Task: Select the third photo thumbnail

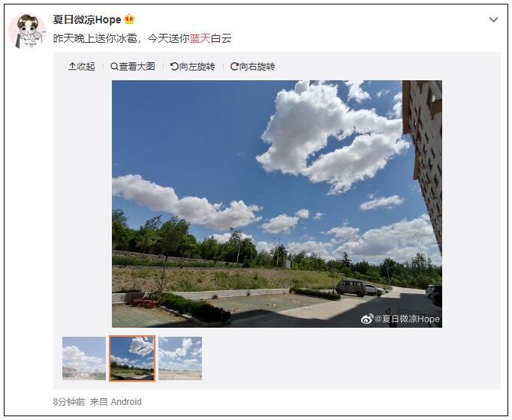Action: pyautogui.click(x=180, y=358)
